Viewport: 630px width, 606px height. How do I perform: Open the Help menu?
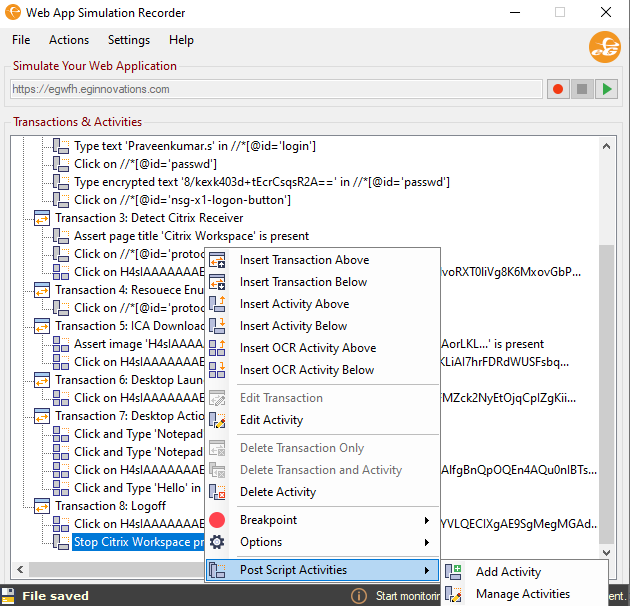pyautogui.click(x=181, y=40)
